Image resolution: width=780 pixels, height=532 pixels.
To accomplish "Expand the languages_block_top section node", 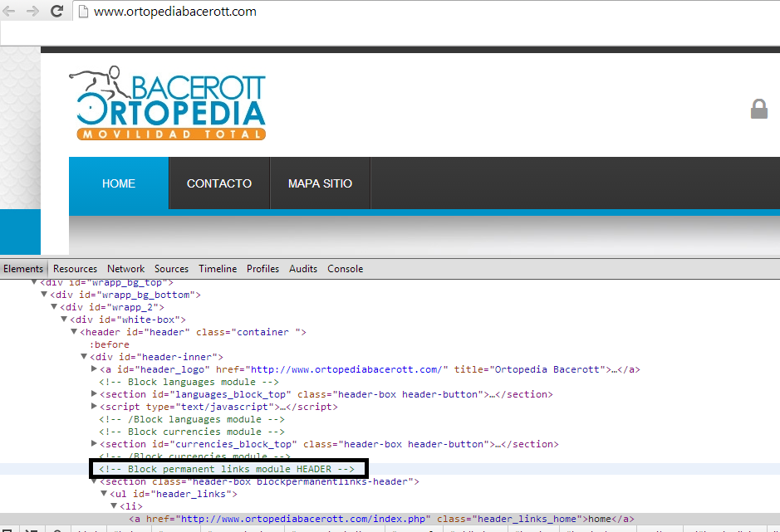I will (x=95, y=393).
